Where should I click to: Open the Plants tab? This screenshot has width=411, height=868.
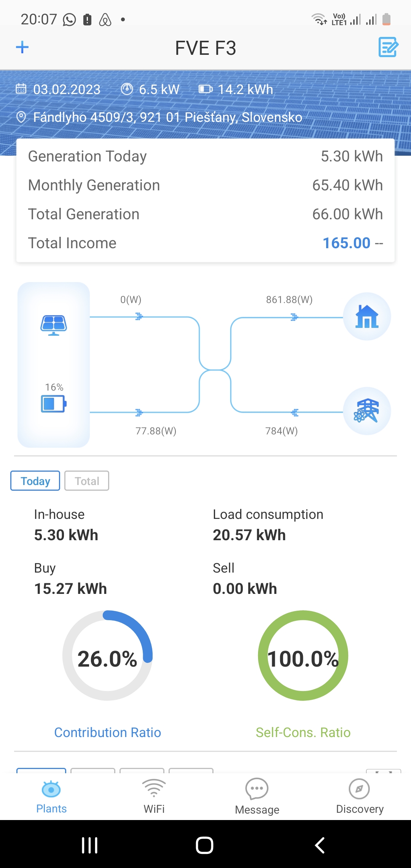[x=51, y=796]
